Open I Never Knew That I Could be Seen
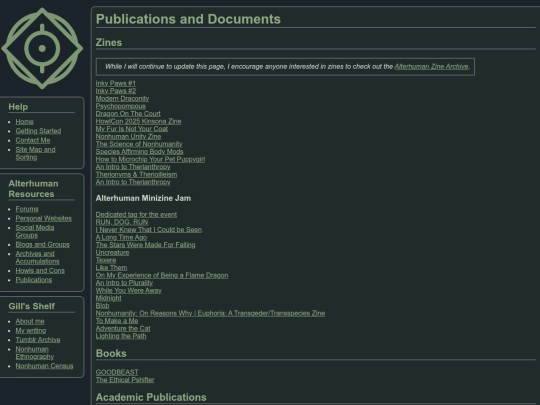Viewport: 540px width, 405px height. [x=149, y=230]
